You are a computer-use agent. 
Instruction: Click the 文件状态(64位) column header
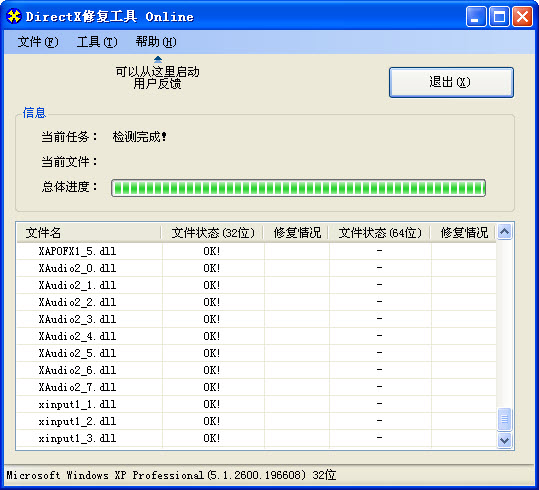coord(380,233)
